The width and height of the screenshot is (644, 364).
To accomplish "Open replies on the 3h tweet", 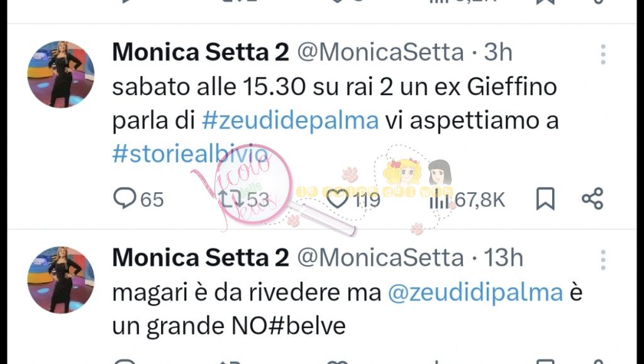I will pos(126,200).
